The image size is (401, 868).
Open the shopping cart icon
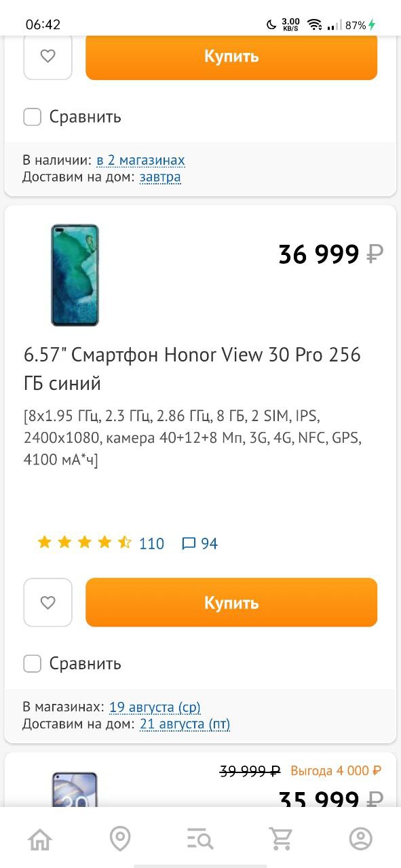pos(280,840)
